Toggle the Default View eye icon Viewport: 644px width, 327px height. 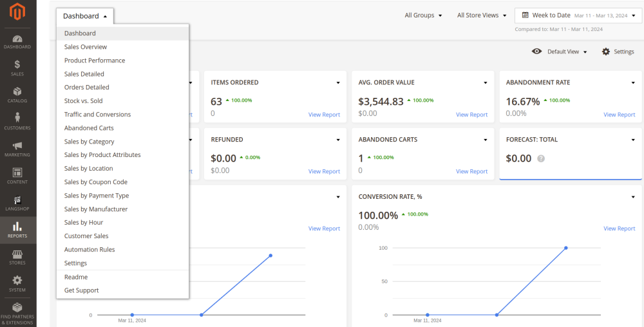pos(536,51)
